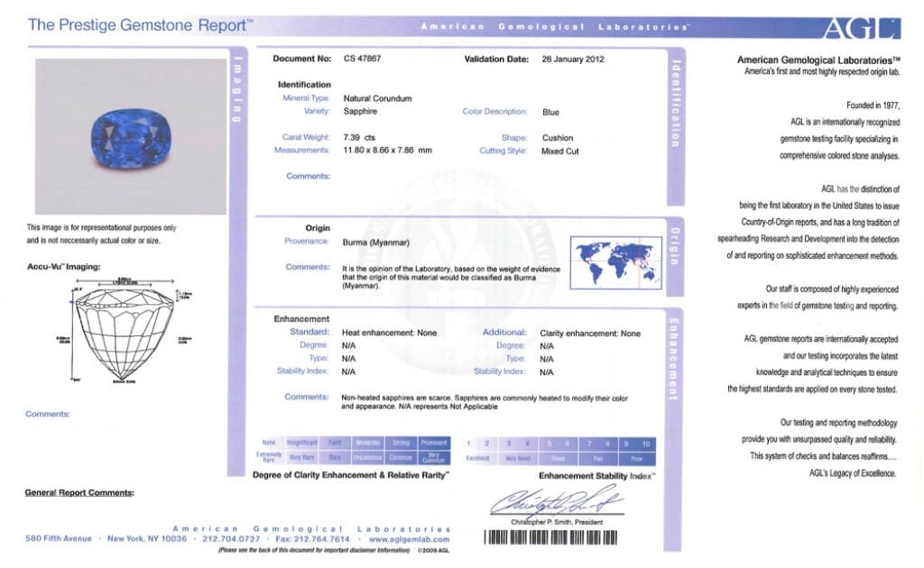Click the "General Report Comments:" heading
This screenshot has width=924, height=568.
[79, 492]
